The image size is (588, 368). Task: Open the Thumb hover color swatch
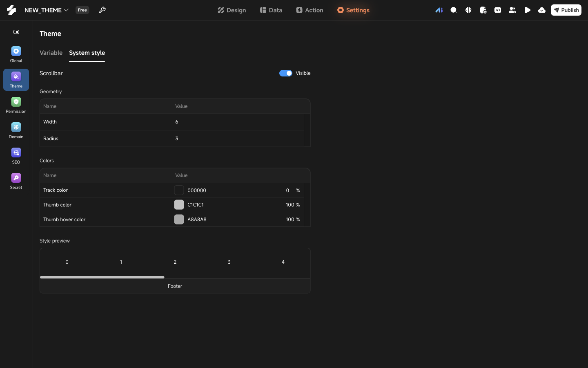(179, 220)
